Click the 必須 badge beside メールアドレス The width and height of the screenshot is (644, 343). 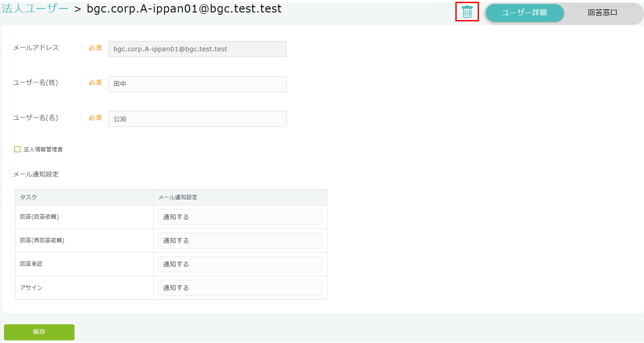point(95,48)
